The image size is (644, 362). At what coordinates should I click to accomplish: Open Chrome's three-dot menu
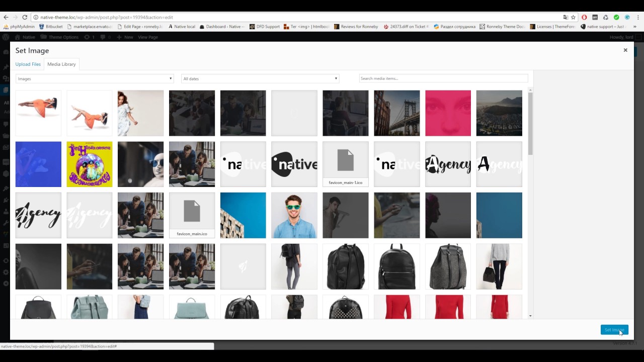pyautogui.click(x=637, y=17)
